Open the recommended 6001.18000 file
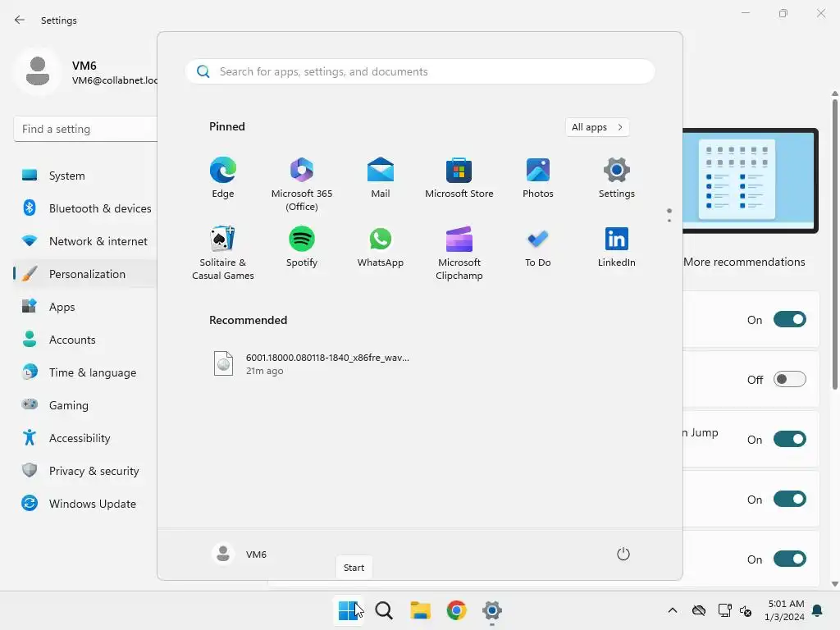This screenshot has height=630, width=840. [312, 363]
